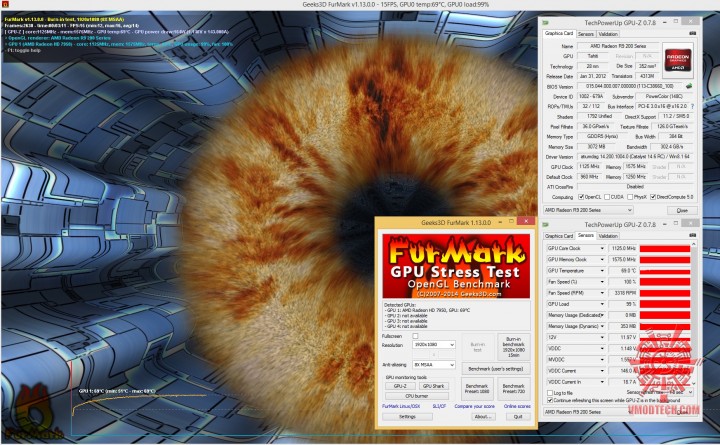Click the Bus Interface question mark icon

tap(692, 106)
